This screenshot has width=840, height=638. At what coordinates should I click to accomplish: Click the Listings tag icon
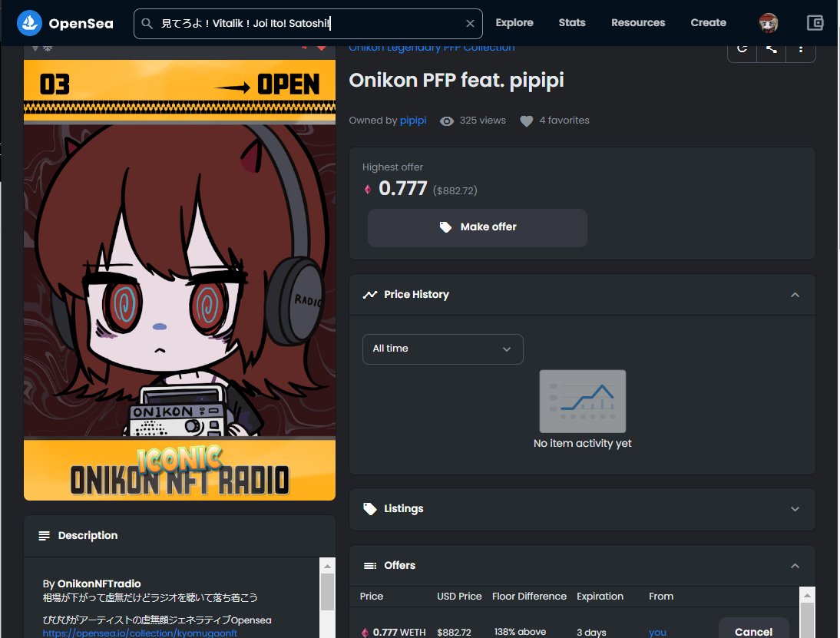370,508
